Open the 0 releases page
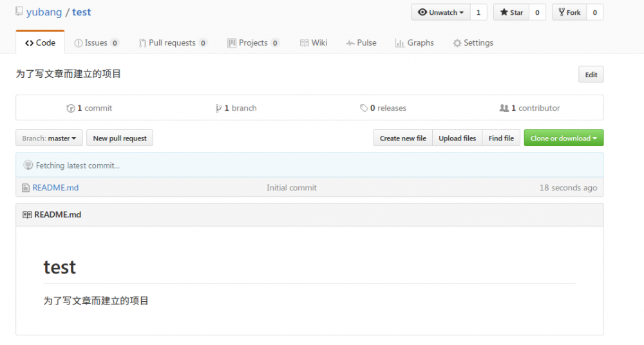 point(383,108)
